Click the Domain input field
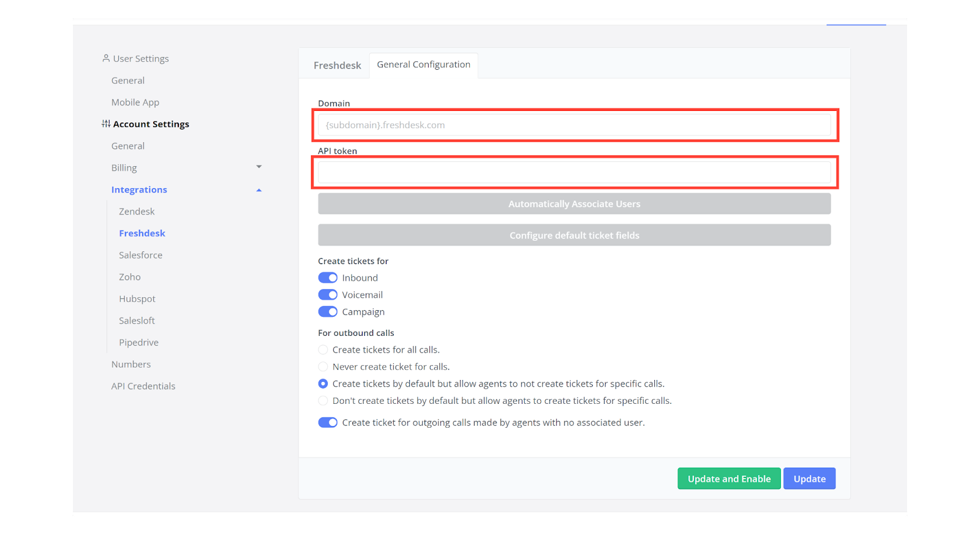 [574, 125]
